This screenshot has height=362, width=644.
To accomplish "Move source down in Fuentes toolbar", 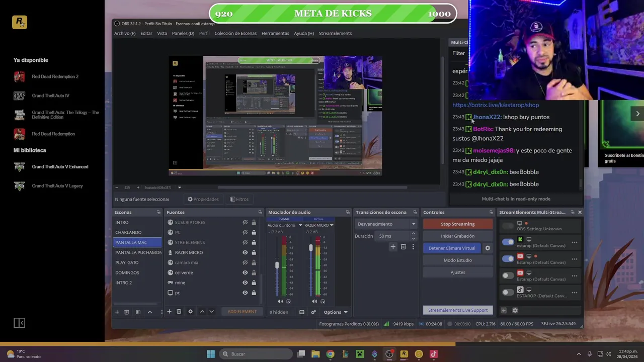I will [x=211, y=312].
